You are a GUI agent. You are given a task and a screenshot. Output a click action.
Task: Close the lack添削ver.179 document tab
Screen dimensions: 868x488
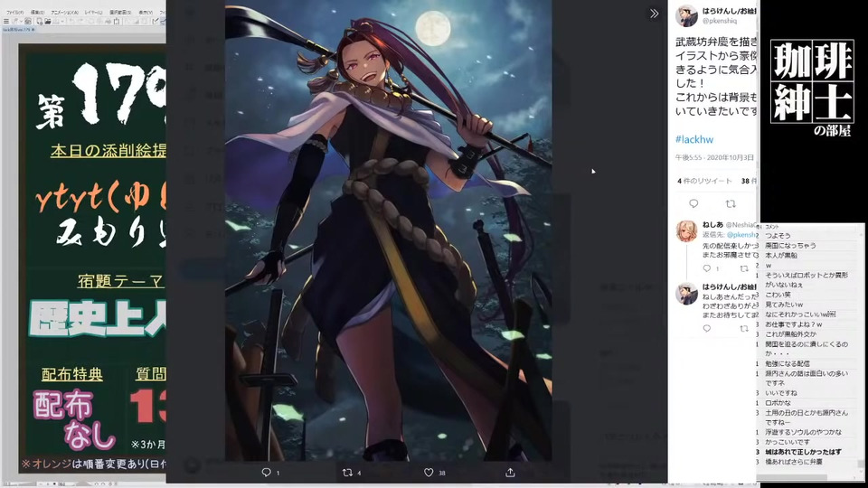[x=33, y=29]
